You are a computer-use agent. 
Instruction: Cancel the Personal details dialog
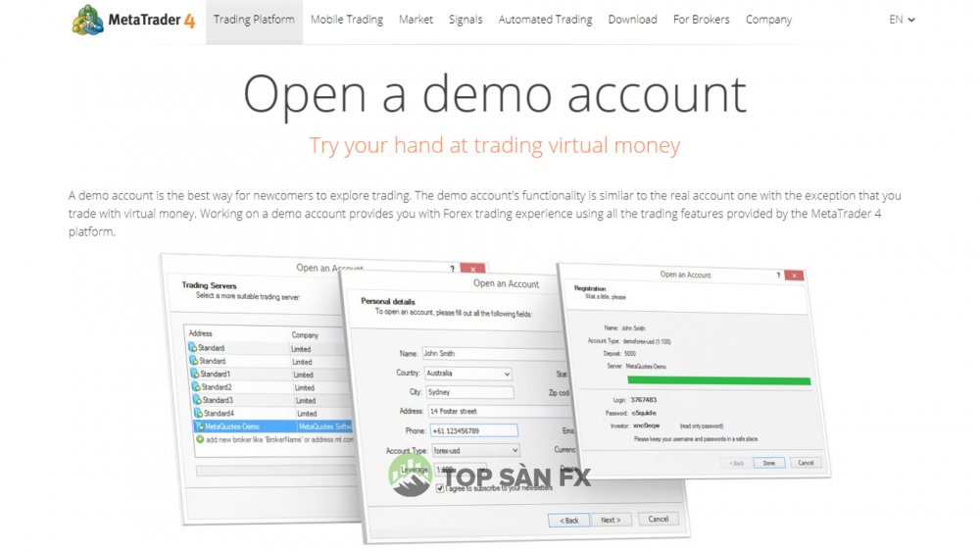659,519
